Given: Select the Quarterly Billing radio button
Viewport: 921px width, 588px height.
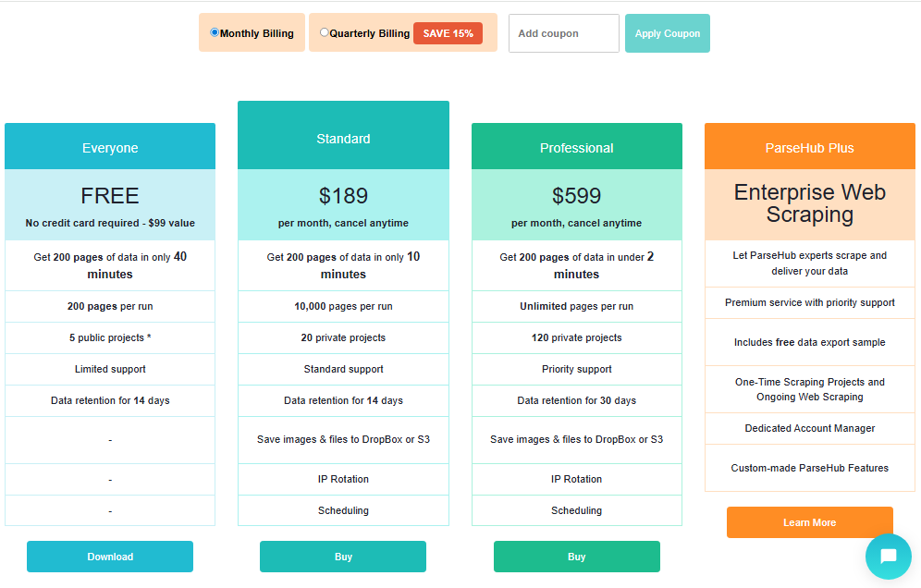Looking at the screenshot, I should [325, 32].
